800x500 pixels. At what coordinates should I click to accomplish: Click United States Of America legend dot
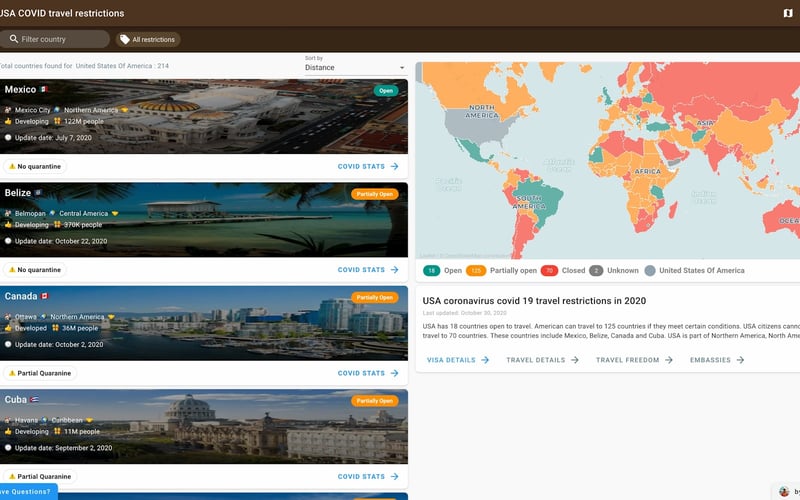point(649,271)
